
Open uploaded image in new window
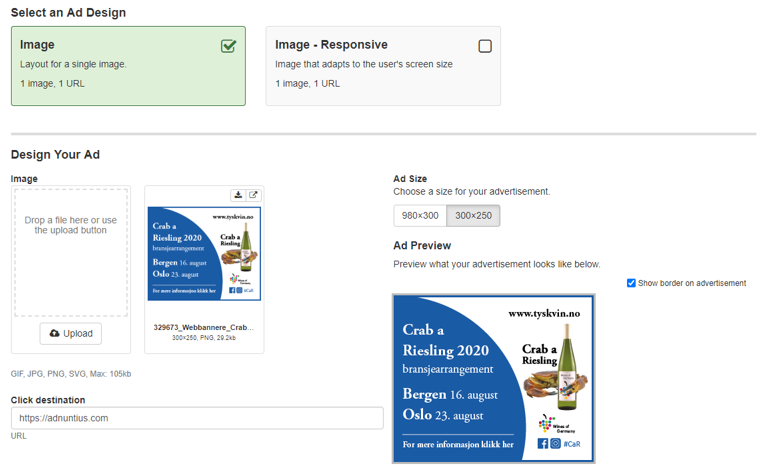coord(253,195)
